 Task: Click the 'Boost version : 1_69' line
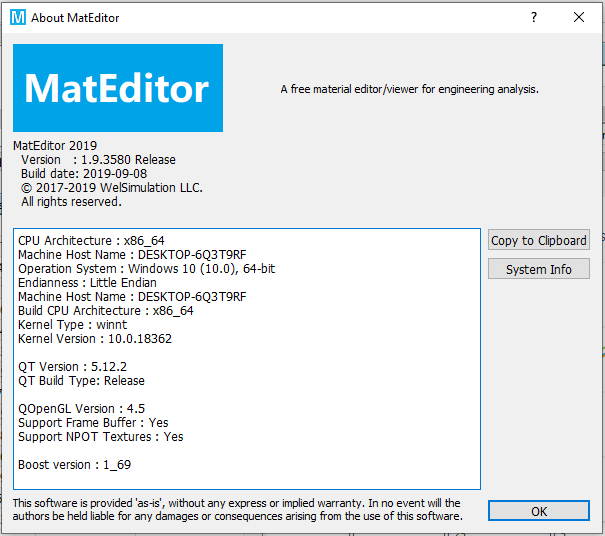point(74,465)
